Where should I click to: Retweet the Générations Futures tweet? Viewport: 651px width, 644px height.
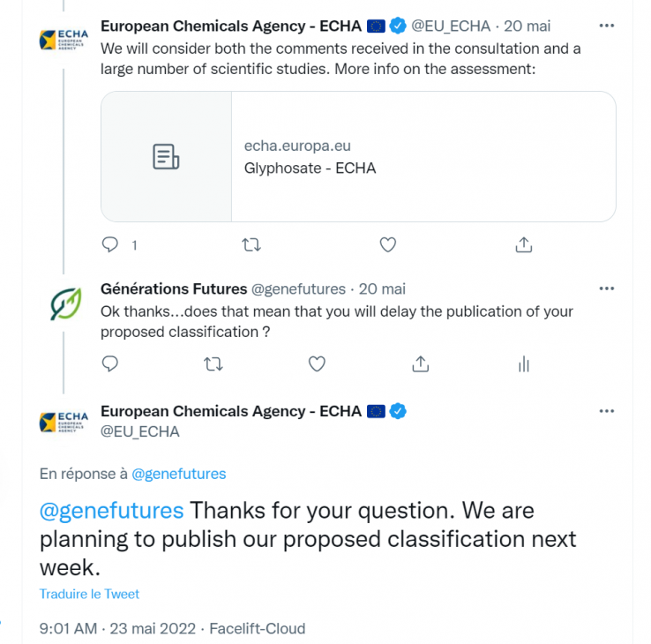click(213, 363)
